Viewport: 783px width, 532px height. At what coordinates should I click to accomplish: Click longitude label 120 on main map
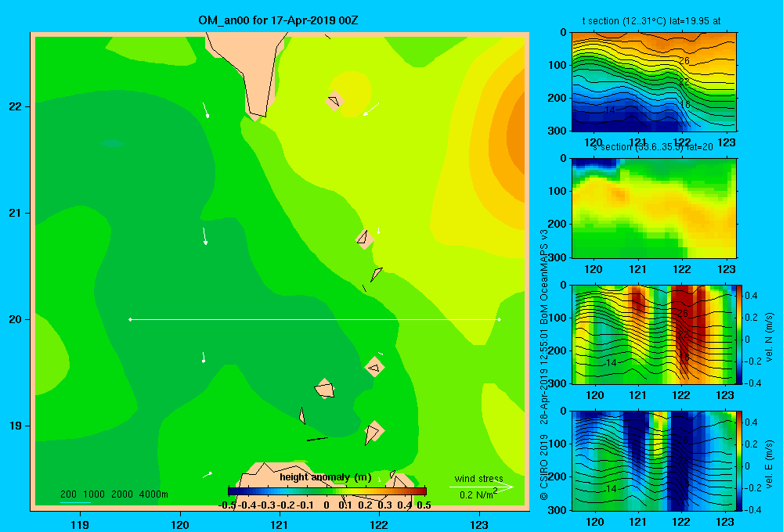point(180,524)
